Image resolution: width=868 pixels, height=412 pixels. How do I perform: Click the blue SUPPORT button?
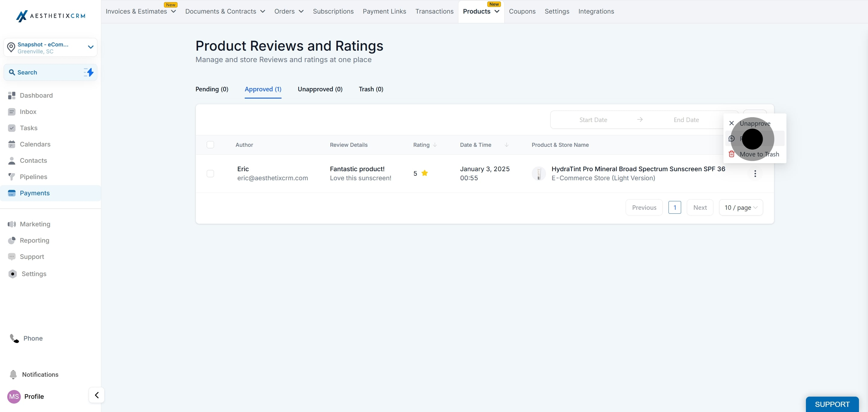(832, 404)
